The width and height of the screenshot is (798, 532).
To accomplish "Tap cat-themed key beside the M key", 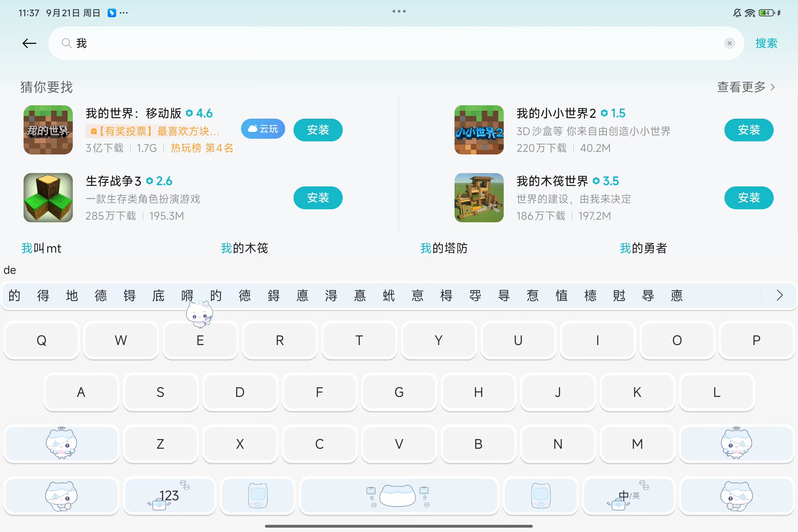I will click(x=736, y=444).
